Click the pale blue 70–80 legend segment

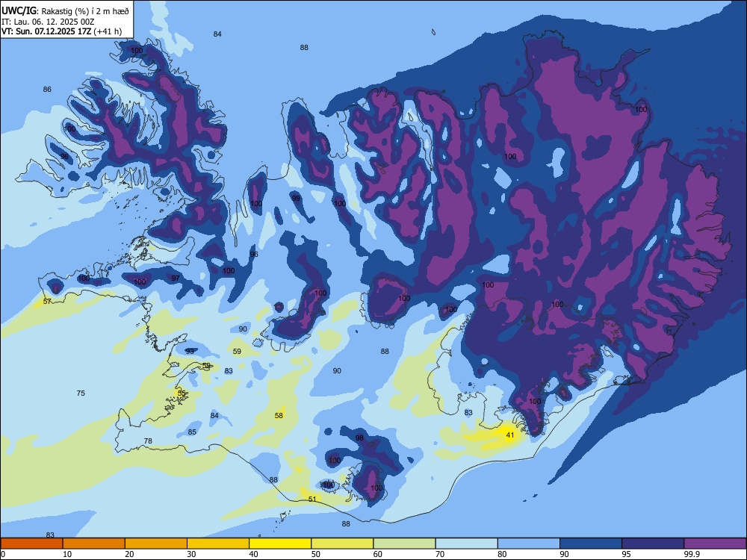tap(467, 544)
